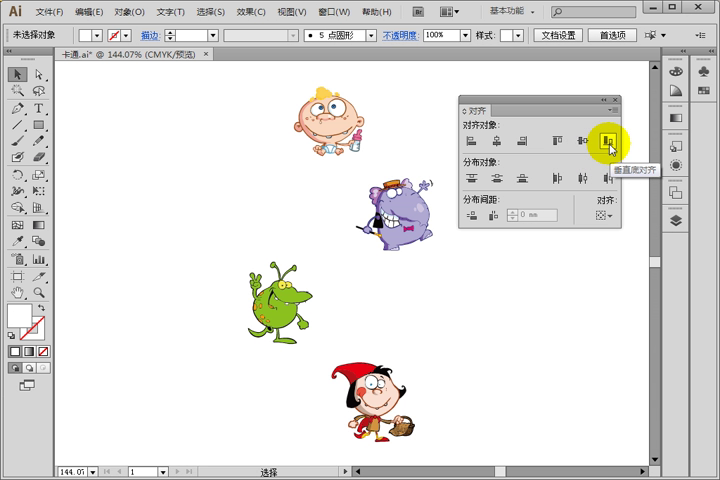Screen dimensions: 720x480
Task: Open the 效果(C) menu
Action: 251,12
